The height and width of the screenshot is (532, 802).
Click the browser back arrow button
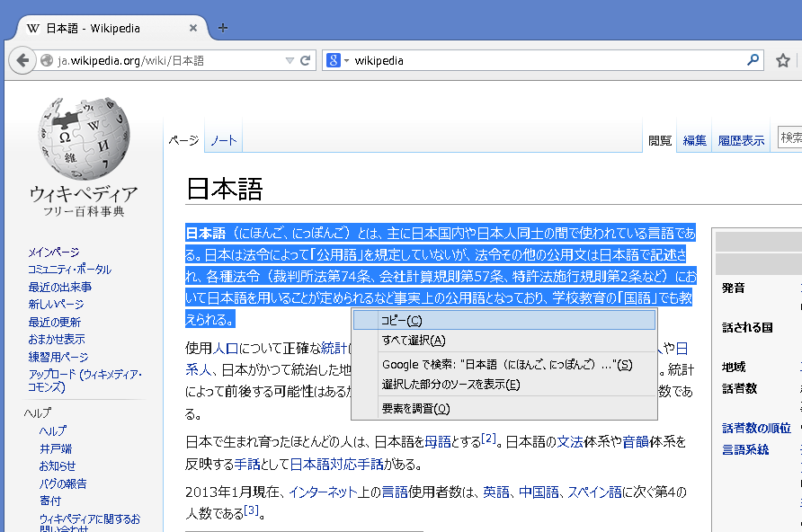click(22, 60)
